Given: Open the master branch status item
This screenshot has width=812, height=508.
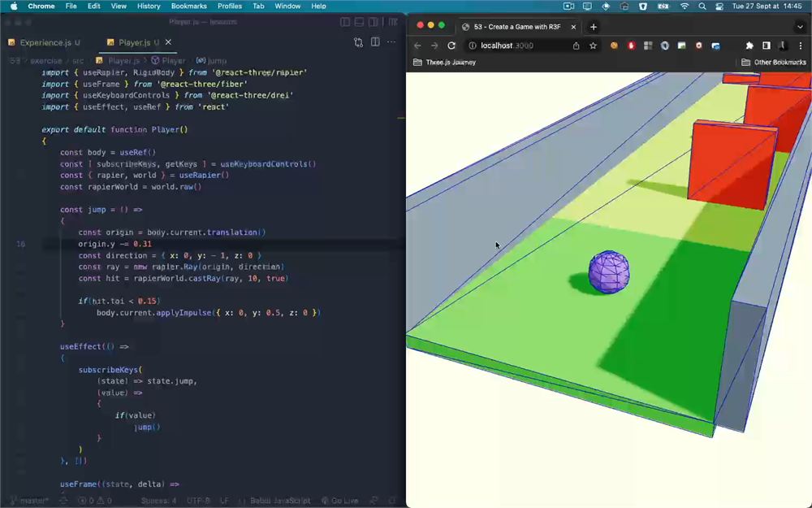Looking at the screenshot, I should pos(30,501).
